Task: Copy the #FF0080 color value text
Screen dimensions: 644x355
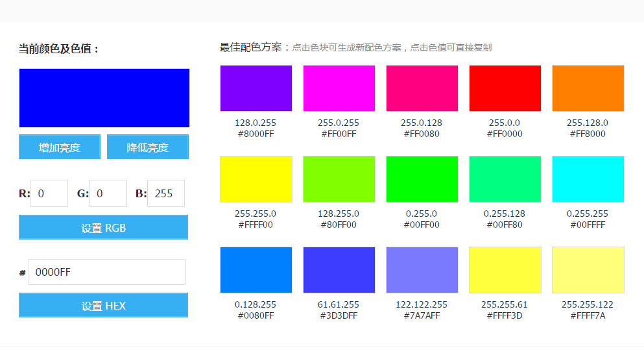Action: point(422,134)
